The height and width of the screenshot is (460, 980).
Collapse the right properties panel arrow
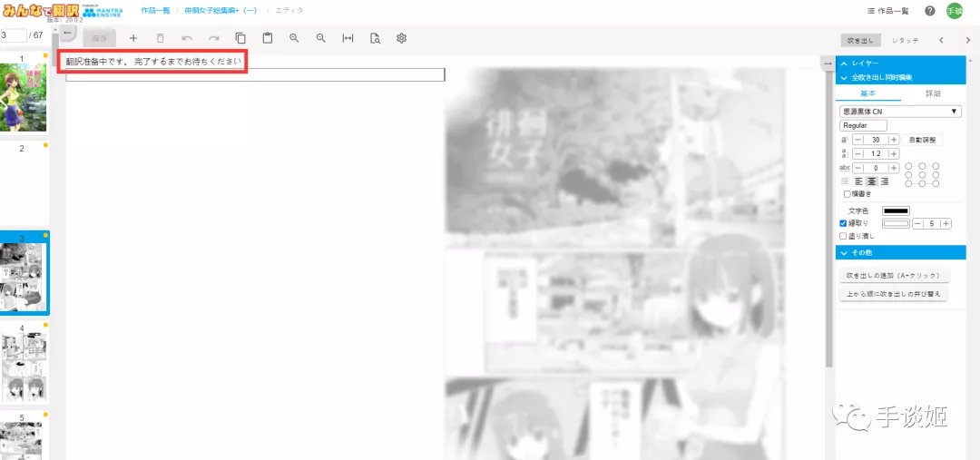click(x=828, y=64)
